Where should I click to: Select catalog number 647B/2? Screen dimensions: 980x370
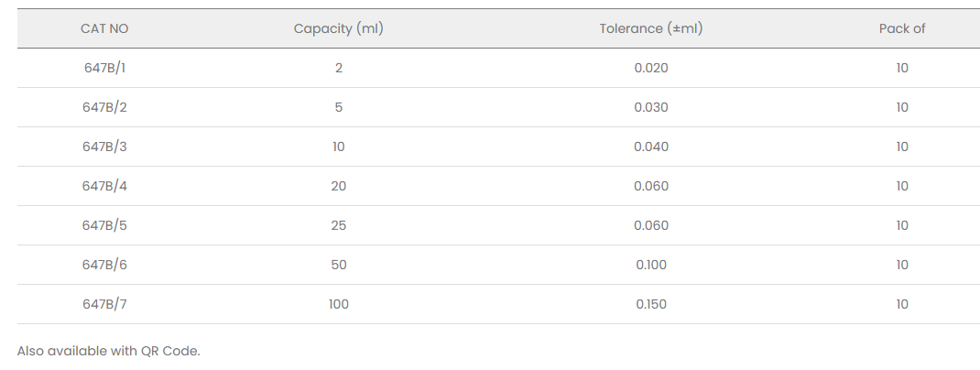[104, 107]
